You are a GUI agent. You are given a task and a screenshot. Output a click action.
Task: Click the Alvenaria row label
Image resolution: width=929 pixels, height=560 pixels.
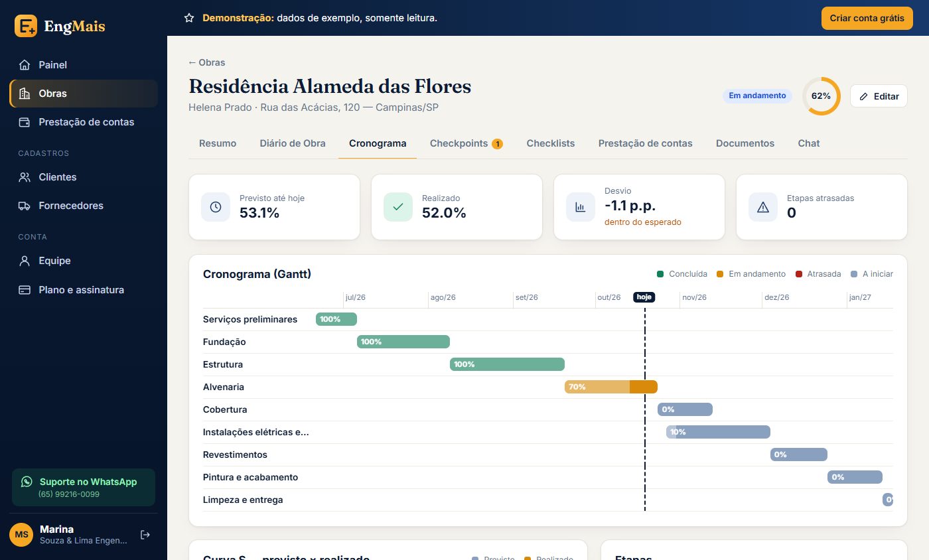click(224, 387)
